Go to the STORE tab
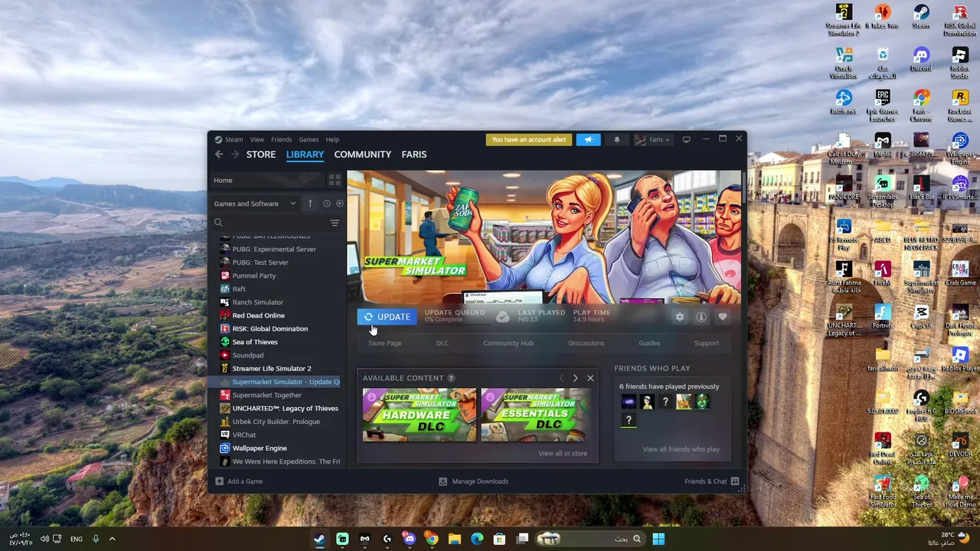Screen dimensions: 980x551 click(261, 155)
